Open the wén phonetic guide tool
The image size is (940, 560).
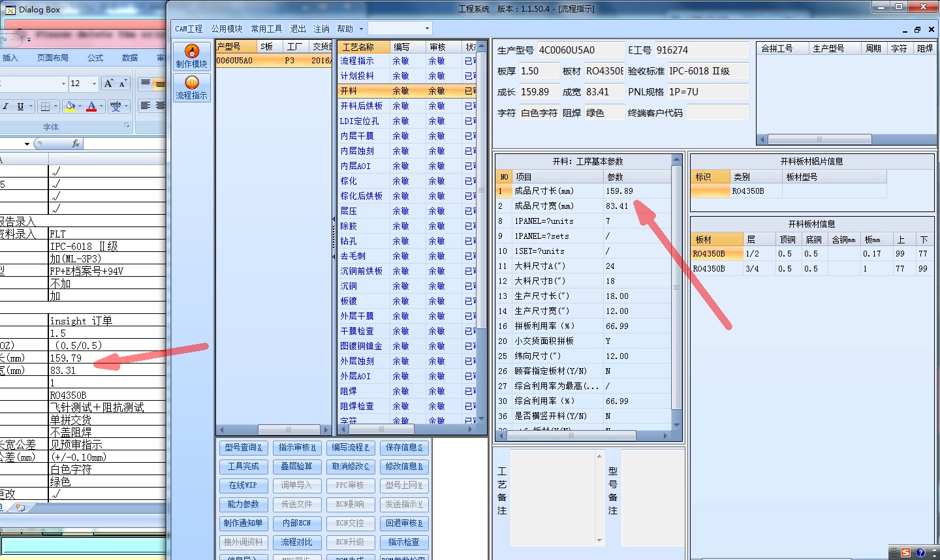115,106
